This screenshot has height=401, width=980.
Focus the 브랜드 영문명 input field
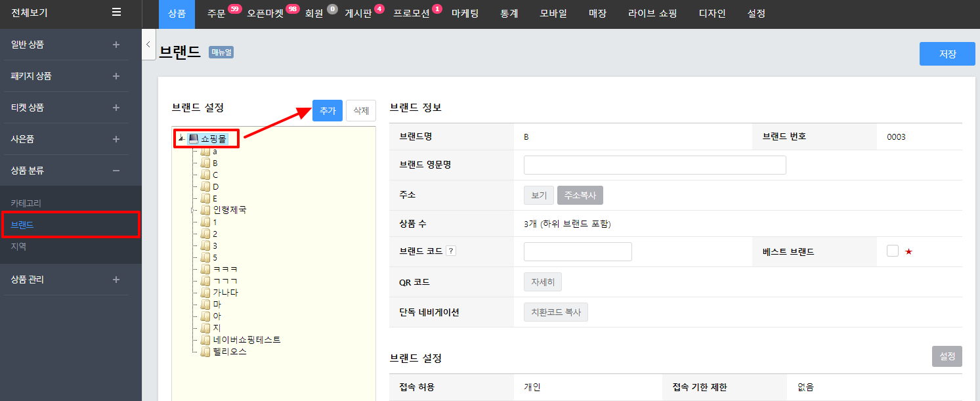(655, 165)
